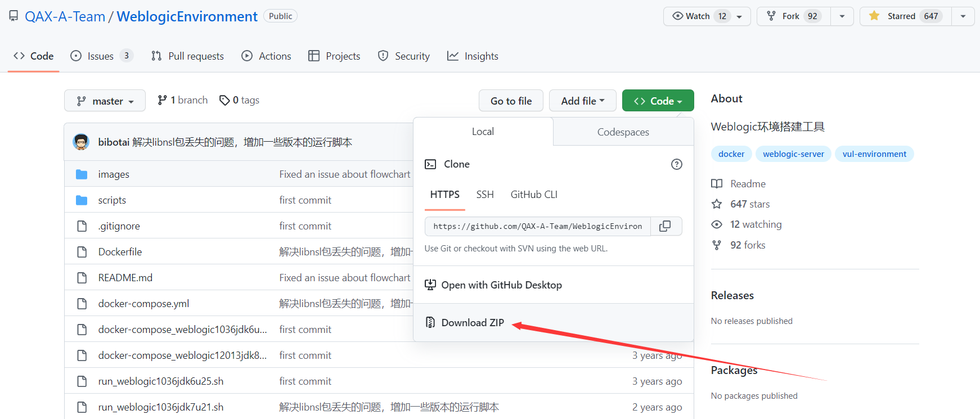The height and width of the screenshot is (419, 980).
Task: Open the Packages section heading
Action: tap(734, 370)
